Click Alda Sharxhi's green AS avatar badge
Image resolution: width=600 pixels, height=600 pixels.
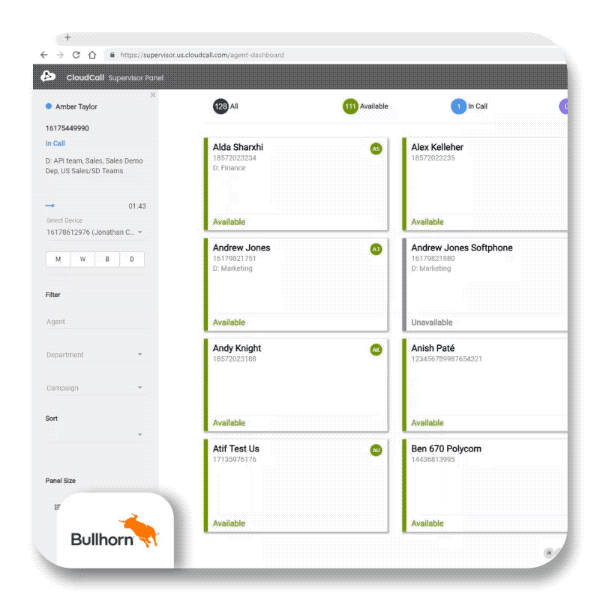point(376,149)
